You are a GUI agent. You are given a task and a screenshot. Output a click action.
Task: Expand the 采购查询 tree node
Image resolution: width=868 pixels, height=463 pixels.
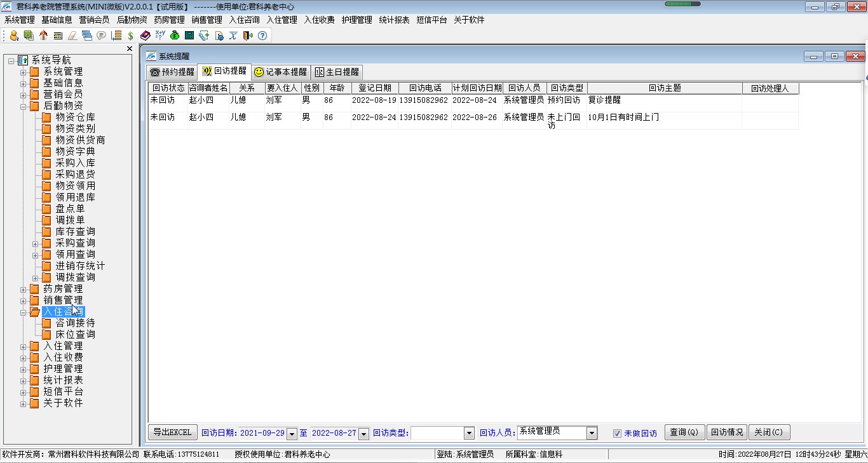[36, 243]
